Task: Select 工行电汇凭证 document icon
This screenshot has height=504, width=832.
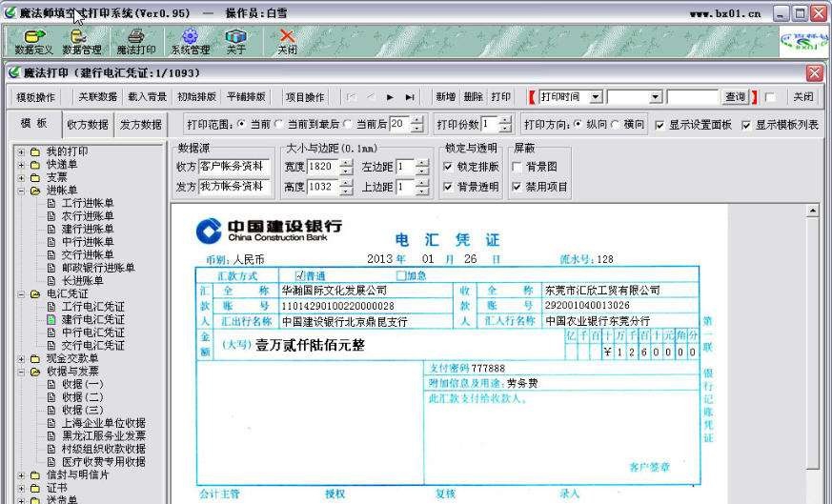Action: [x=51, y=307]
